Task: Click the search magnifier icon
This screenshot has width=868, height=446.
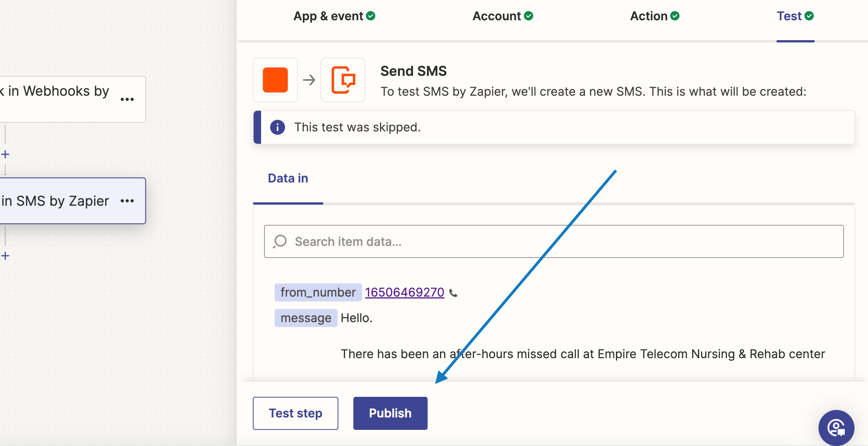Action: (280, 241)
